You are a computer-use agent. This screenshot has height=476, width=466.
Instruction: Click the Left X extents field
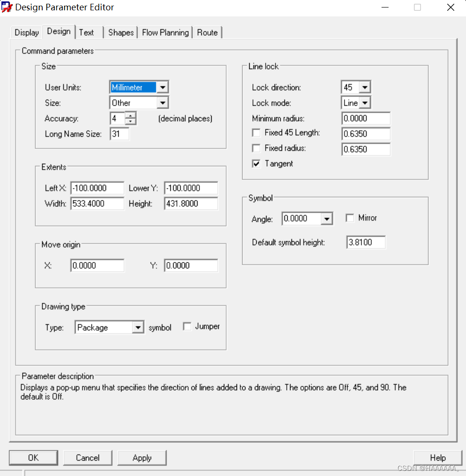[97, 188]
